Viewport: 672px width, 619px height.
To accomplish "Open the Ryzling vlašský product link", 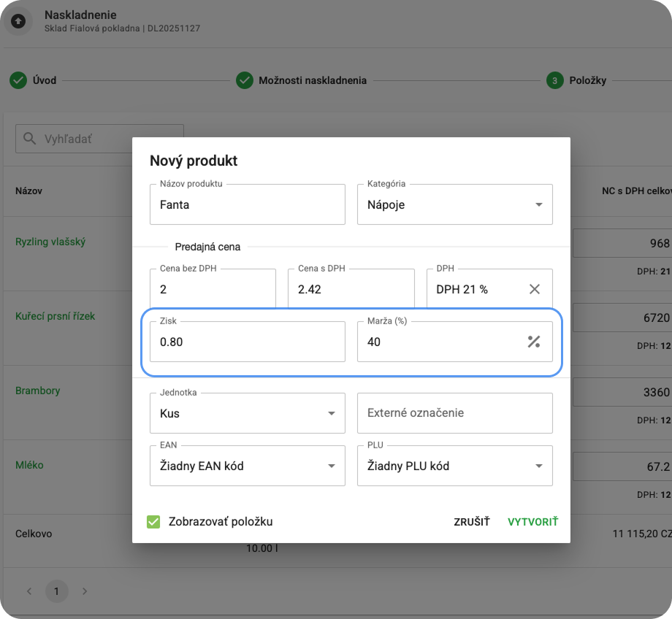I will point(50,242).
